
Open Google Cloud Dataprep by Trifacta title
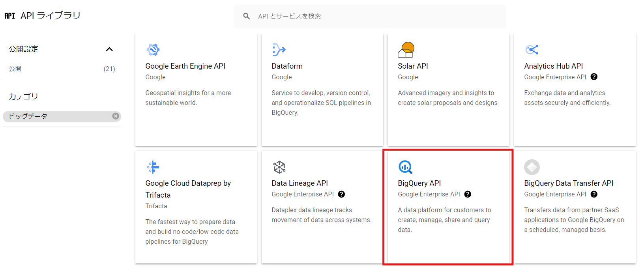pos(188,189)
